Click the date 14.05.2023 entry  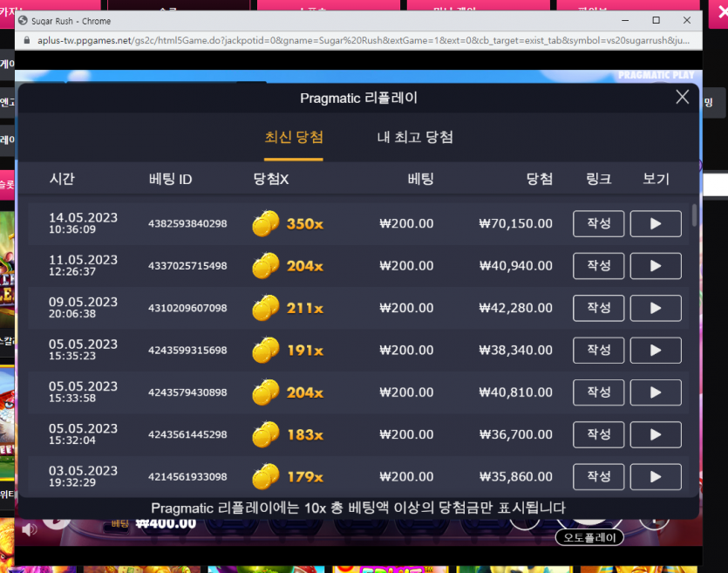pos(83,218)
